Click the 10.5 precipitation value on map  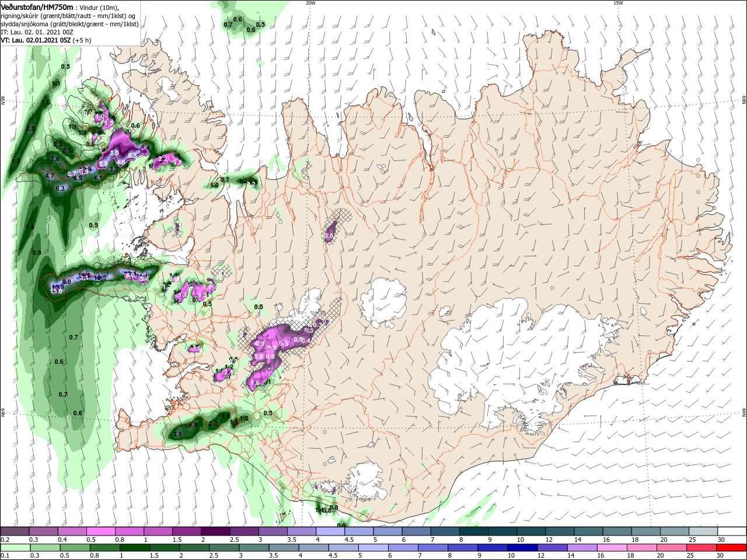click(100, 278)
